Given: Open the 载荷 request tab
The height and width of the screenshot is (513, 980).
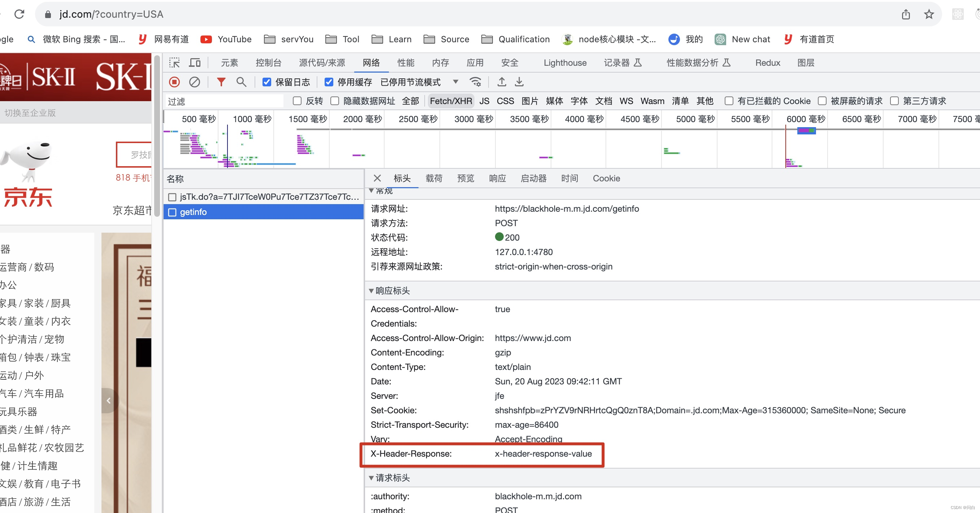Looking at the screenshot, I should point(434,178).
